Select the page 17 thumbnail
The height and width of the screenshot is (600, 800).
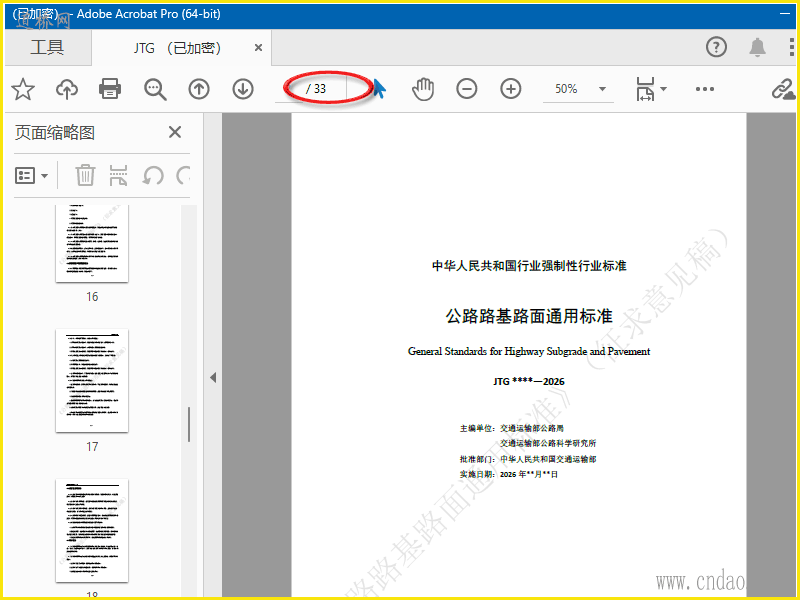coord(92,381)
